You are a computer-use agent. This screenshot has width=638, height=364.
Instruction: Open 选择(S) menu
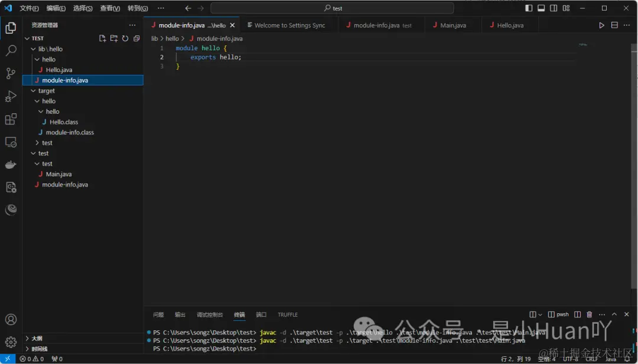tap(83, 8)
